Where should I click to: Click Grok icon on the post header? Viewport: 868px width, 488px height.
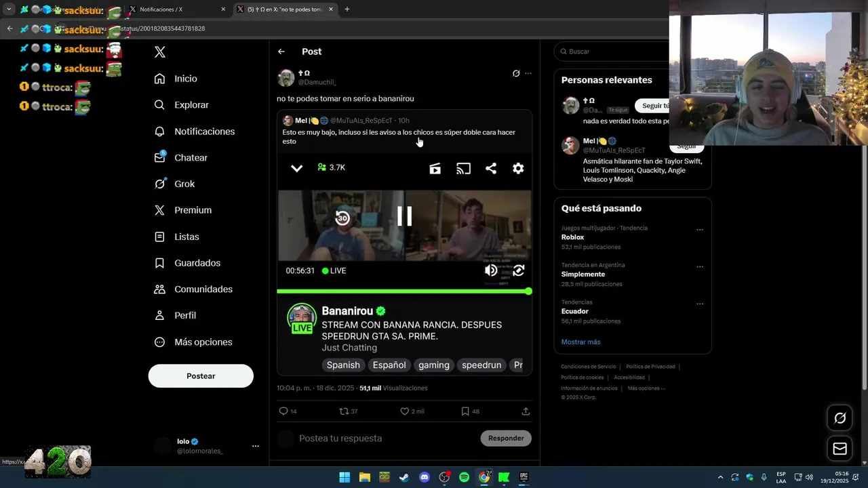click(516, 73)
